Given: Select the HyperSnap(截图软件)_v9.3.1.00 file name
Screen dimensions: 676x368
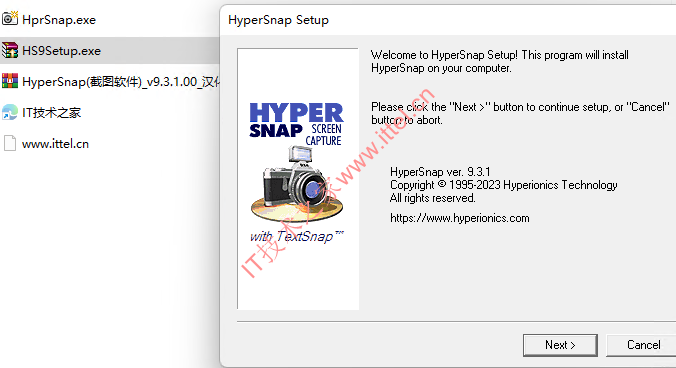Looking at the screenshot, I should [x=121, y=82].
